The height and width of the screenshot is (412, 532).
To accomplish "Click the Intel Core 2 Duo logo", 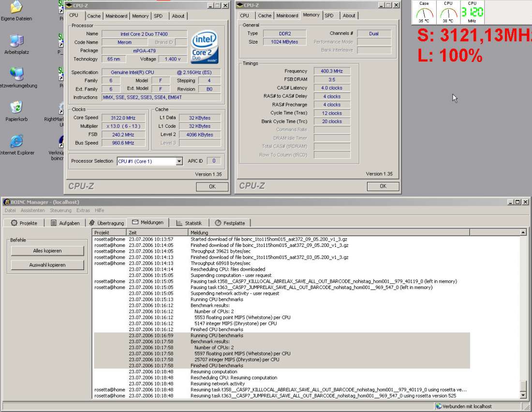I will [205, 47].
